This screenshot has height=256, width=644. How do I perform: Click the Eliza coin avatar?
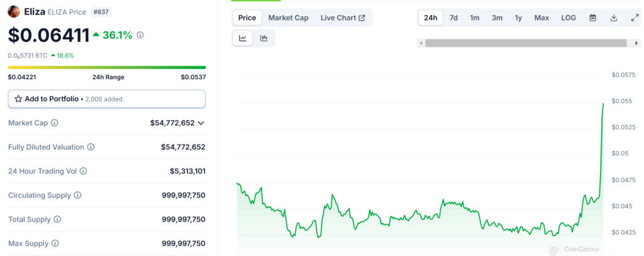(x=14, y=11)
